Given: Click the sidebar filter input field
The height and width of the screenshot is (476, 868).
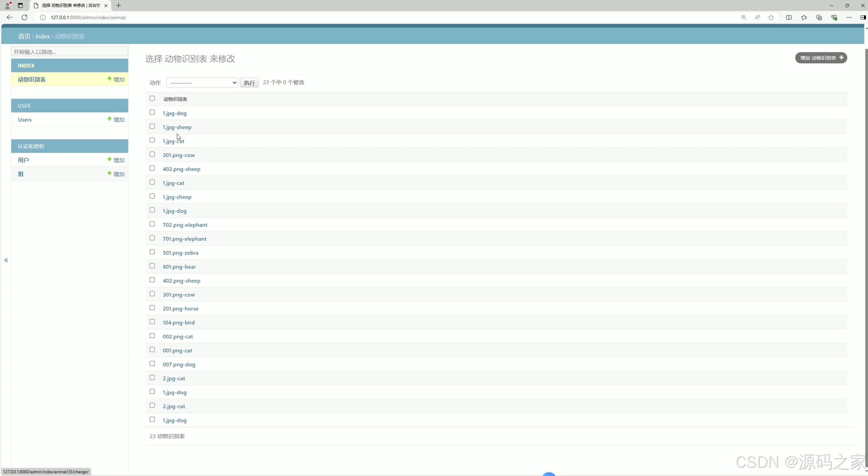Looking at the screenshot, I should click(x=70, y=52).
